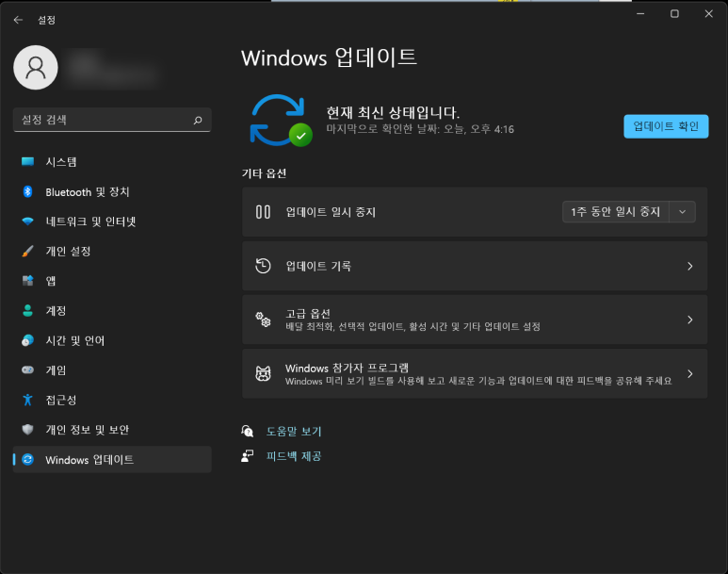Click the user profile avatar

click(x=36, y=68)
